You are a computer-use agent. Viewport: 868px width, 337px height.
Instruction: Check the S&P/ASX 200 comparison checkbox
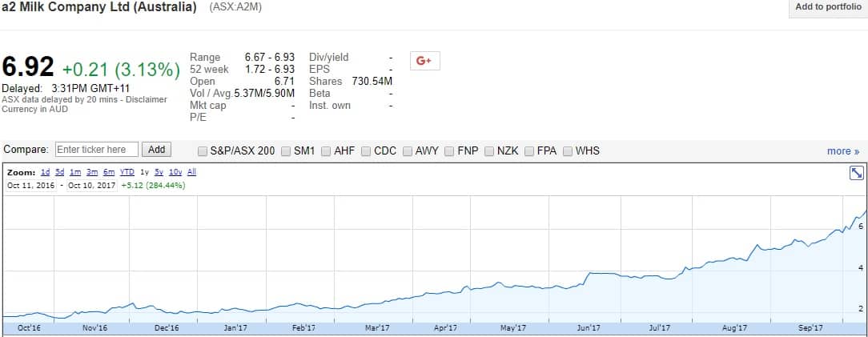tap(203, 150)
